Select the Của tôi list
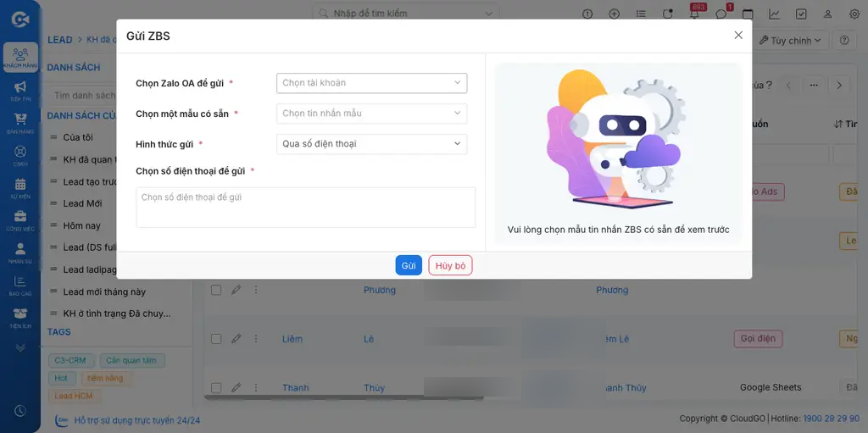This screenshot has width=868, height=433. pos(78,137)
